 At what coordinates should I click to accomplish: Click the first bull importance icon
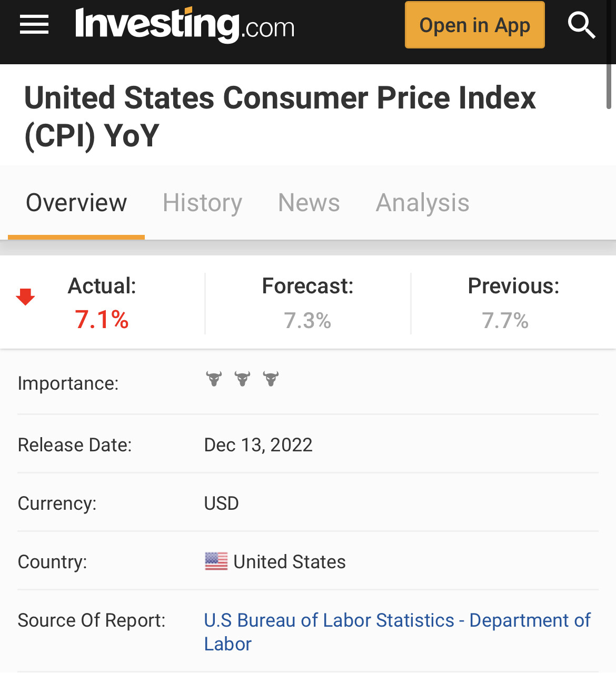(214, 378)
